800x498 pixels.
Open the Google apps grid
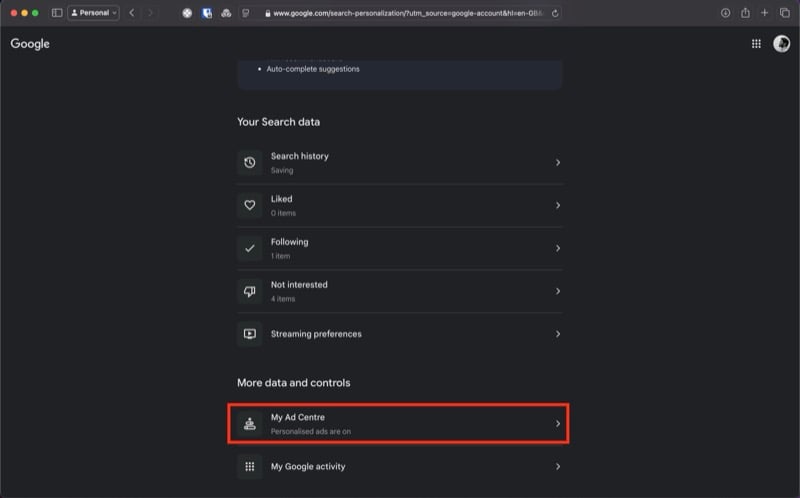756,44
